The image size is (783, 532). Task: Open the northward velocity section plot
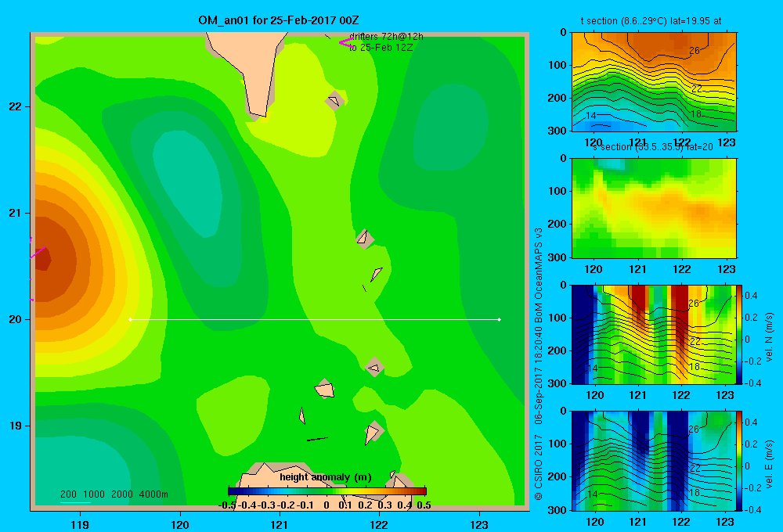point(654,334)
